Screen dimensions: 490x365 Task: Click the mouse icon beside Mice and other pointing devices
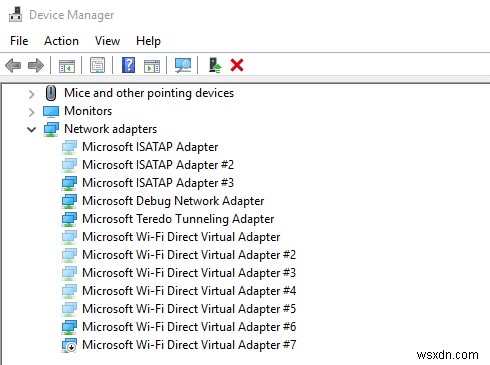[x=51, y=93]
